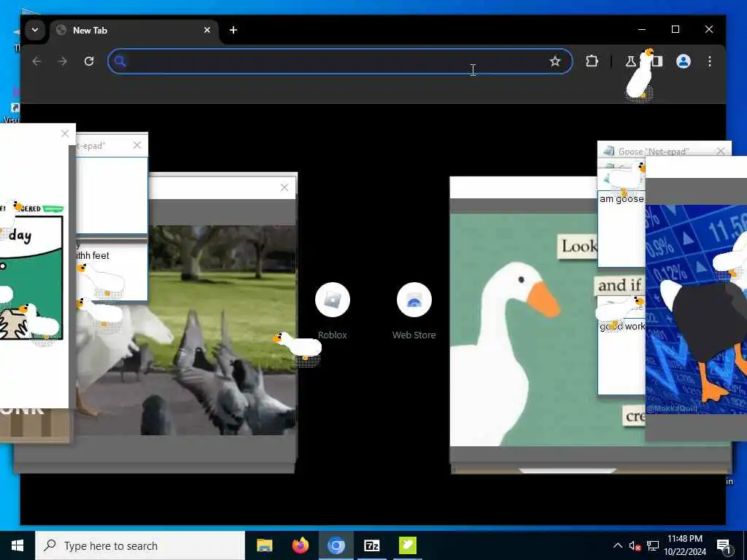Click the goose standing on the toolbar

click(640, 75)
